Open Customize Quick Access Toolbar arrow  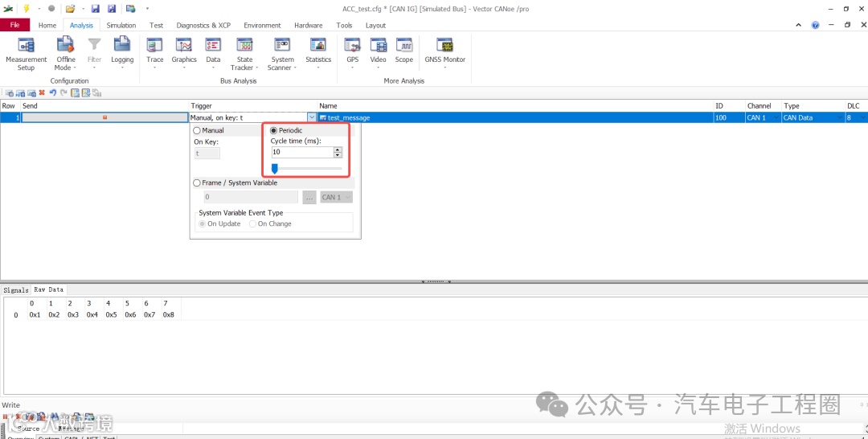pyautogui.click(x=147, y=8)
